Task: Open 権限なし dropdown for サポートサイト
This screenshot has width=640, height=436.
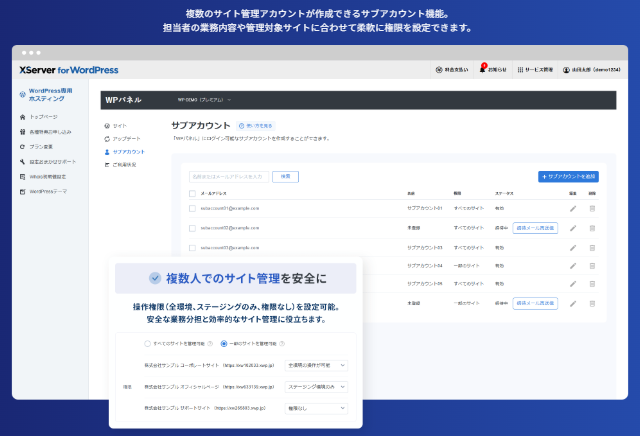Action: coord(316,408)
